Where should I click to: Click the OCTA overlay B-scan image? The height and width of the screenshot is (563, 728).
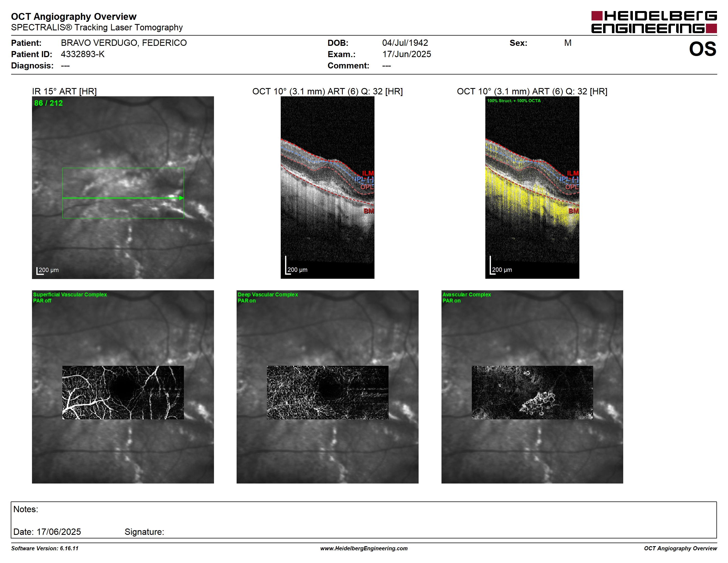(532, 187)
